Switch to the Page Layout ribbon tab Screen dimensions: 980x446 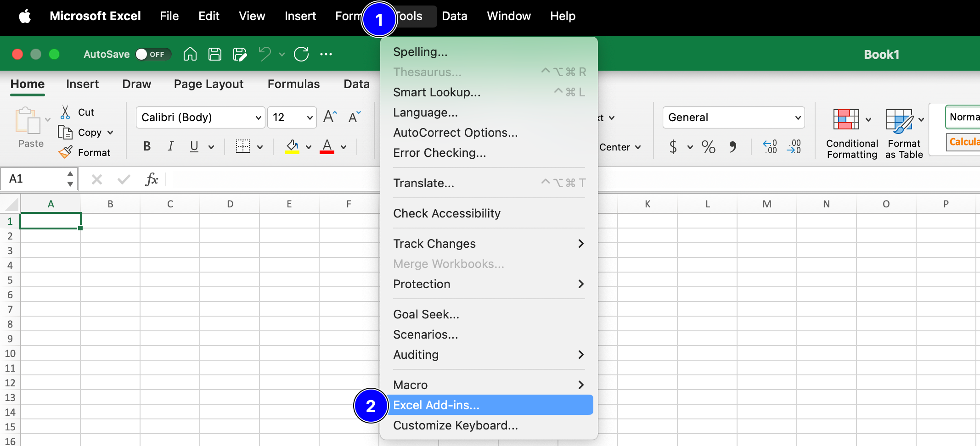click(x=208, y=84)
